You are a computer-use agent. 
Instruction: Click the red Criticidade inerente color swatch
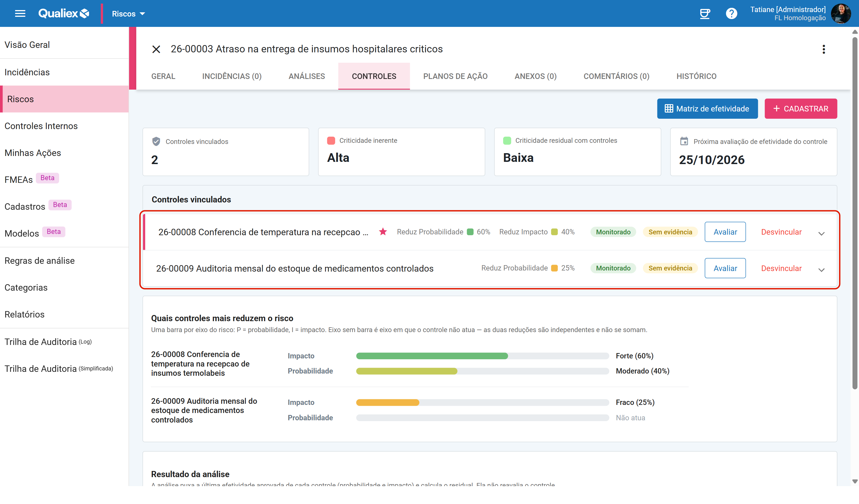(x=331, y=141)
